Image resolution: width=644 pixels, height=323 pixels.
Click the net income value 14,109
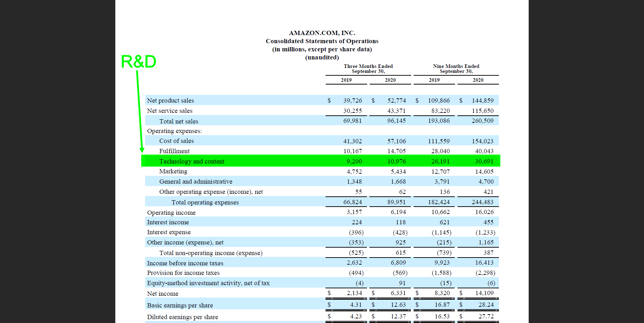point(484,293)
